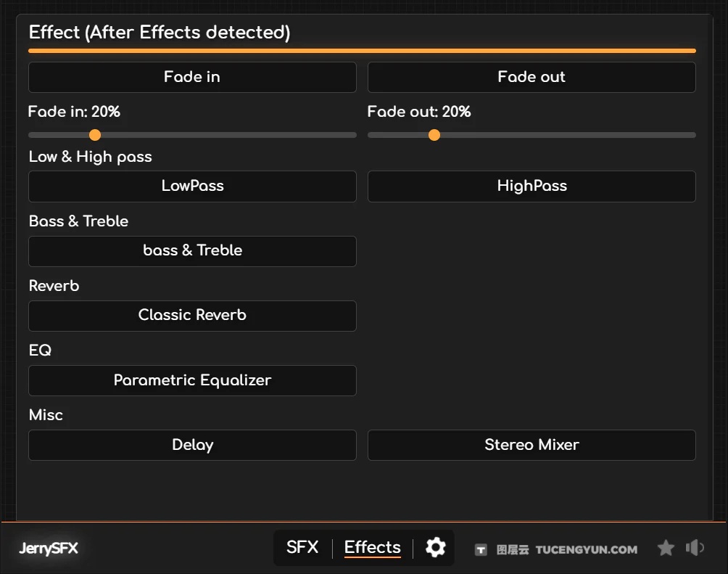Click the Fade out slider handle

(434, 135)
